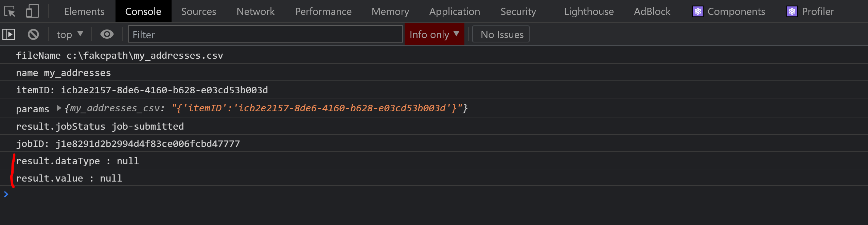The height and width of the screenshot is (225, 868).
Task: Toggle the device toolbar icon
Action: click(32, 12)
